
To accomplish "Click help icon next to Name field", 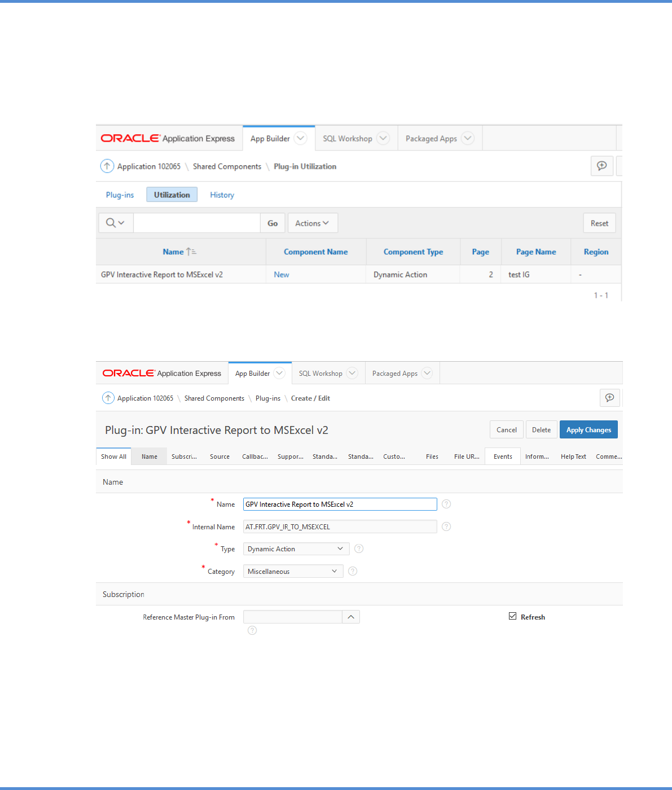I will tap(446, 504).
